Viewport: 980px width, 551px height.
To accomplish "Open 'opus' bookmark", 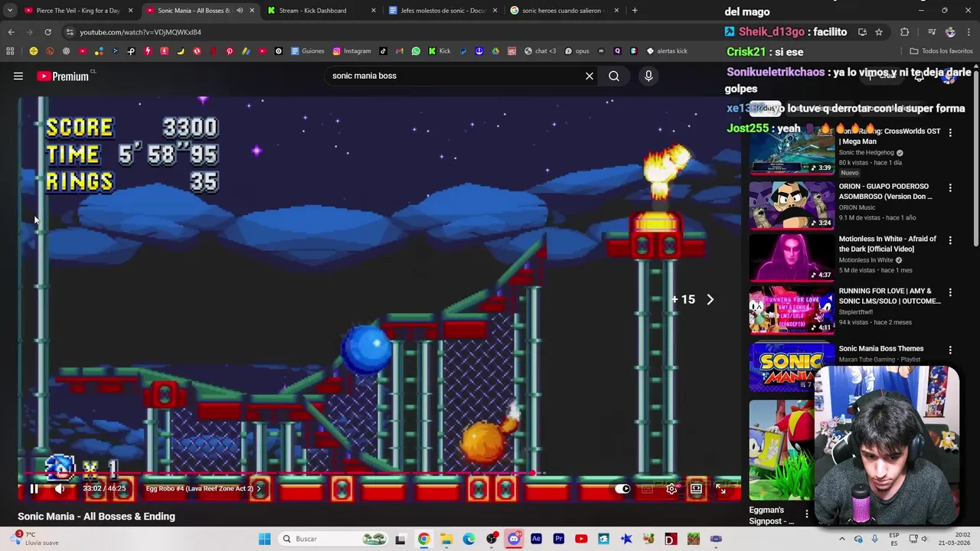I will point(577,51).
